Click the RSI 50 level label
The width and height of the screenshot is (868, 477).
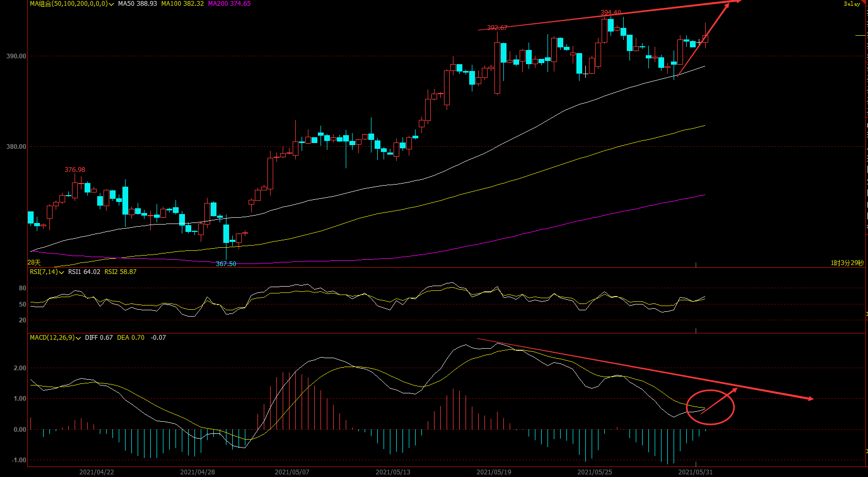pyautogui.click(x=23, y=305)
